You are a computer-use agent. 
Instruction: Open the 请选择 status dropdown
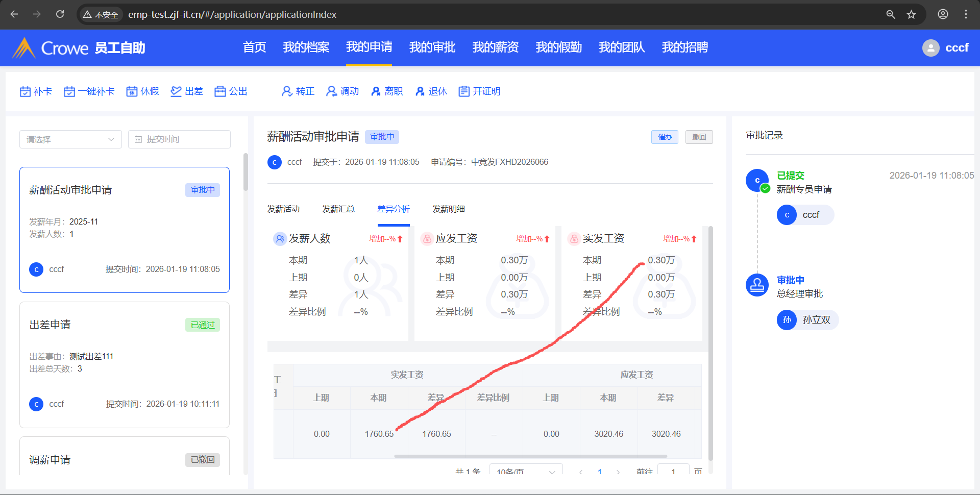click(70, 139)
